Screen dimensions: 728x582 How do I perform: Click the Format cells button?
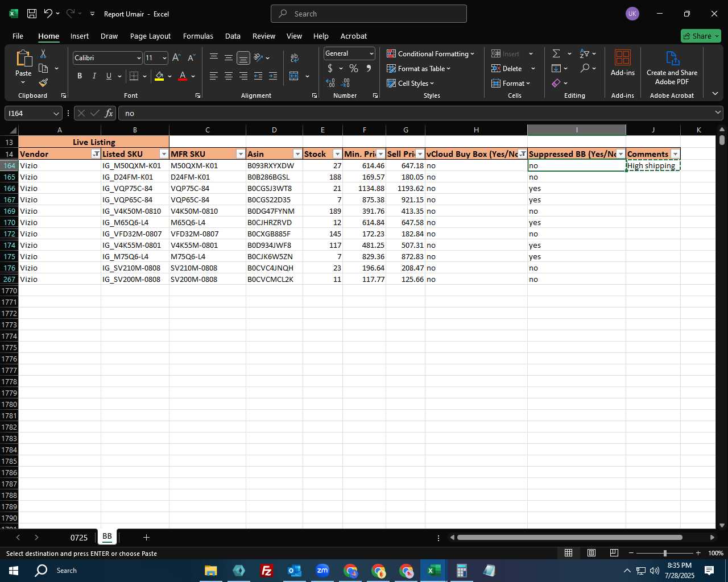coord(511,83)
